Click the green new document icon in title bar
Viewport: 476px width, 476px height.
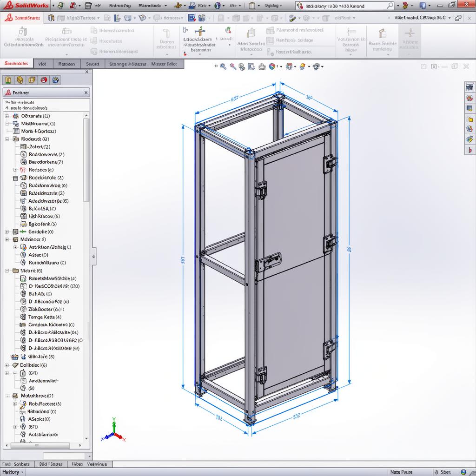61,6
